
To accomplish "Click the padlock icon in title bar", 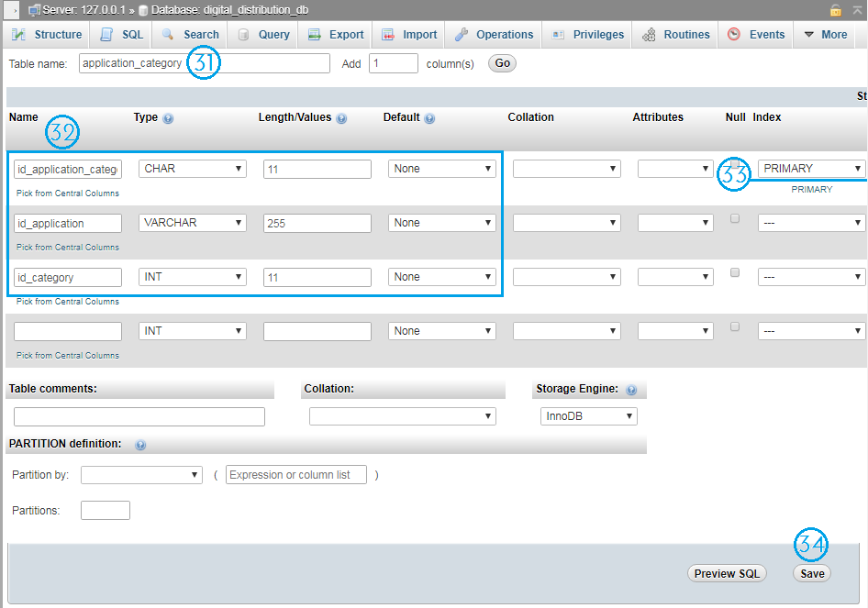I will [837, 8].
